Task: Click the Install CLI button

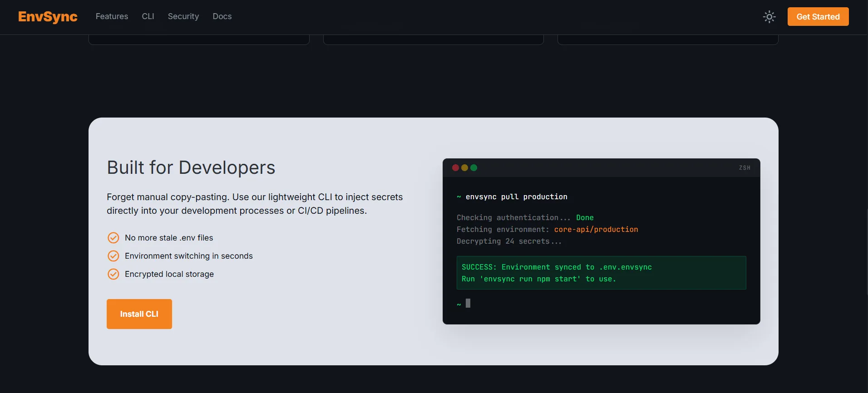Action: click(x=139, y=314)
